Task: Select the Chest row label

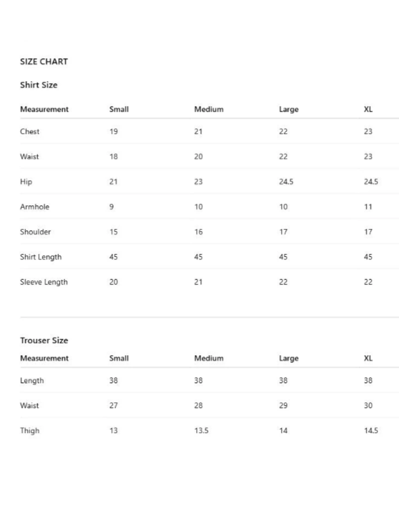Action: point(30,132)
